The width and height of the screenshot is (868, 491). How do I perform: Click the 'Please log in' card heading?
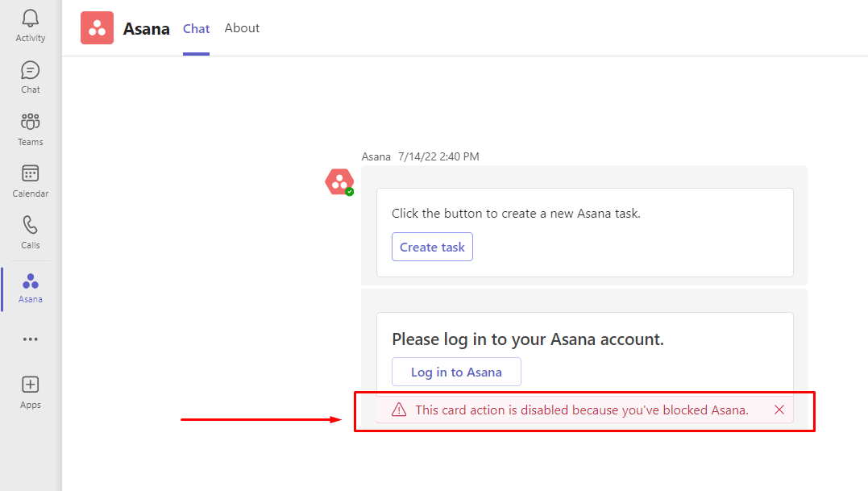pyautogui.click(x=528, y=339)
